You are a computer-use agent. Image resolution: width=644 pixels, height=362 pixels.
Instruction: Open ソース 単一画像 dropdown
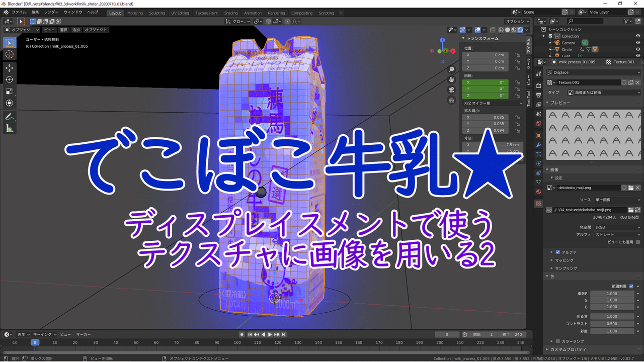coord(617,200)
